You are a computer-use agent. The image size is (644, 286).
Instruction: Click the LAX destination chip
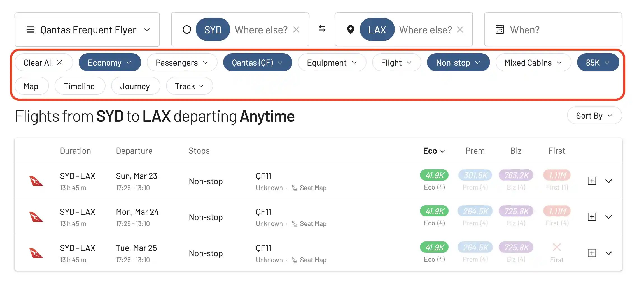[377, 29]
